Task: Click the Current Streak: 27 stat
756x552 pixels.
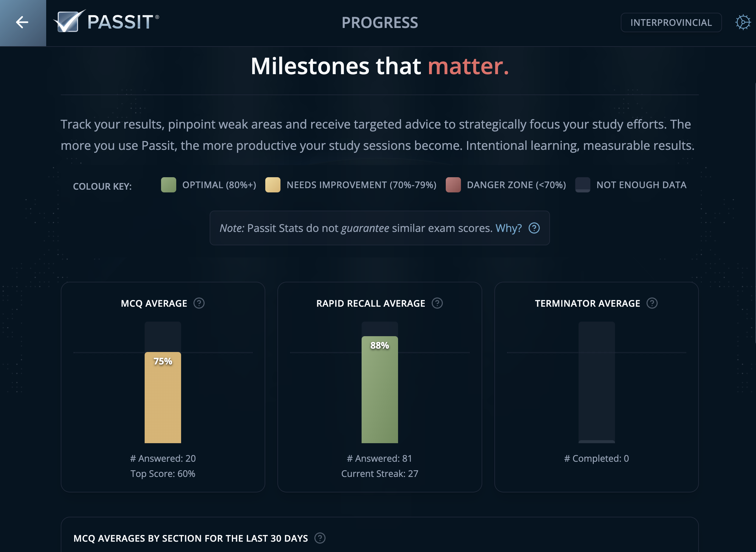Action: pyautogui.click(x=379, y=474)
